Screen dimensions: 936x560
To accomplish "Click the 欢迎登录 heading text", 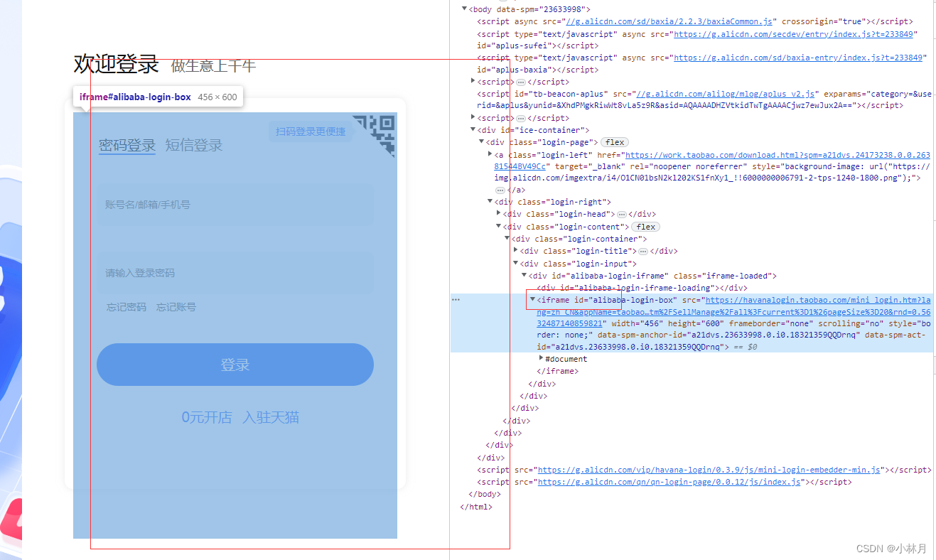I will click(117, 64).
